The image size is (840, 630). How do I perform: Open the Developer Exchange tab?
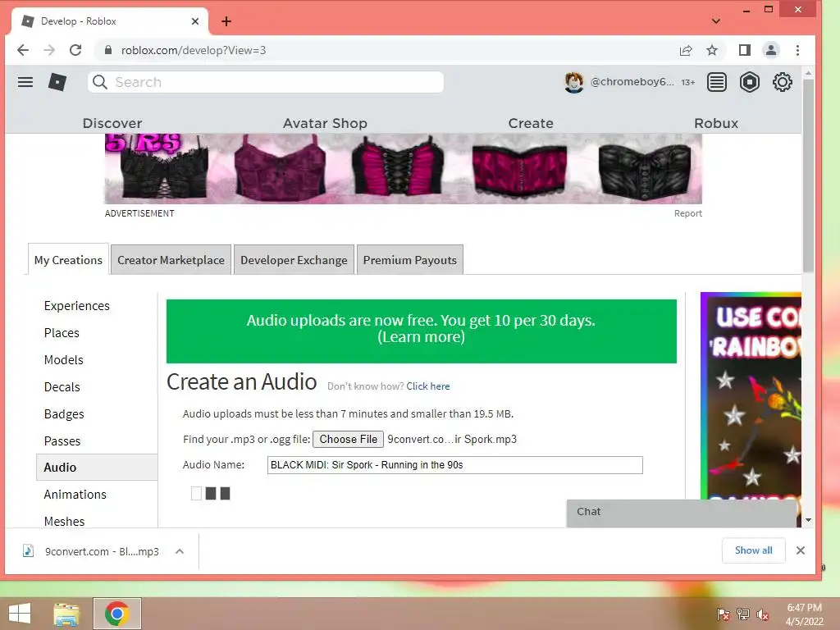[x=294, y=260]
